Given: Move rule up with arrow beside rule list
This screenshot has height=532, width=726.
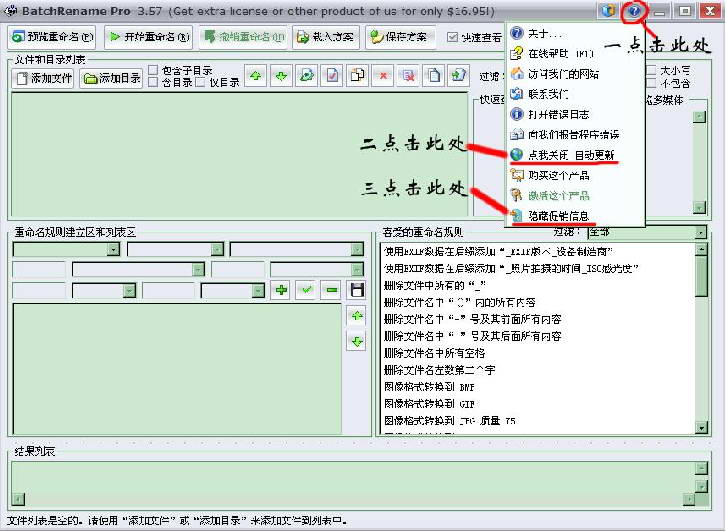Looking at the screenshot, I should tap(357, 316).
